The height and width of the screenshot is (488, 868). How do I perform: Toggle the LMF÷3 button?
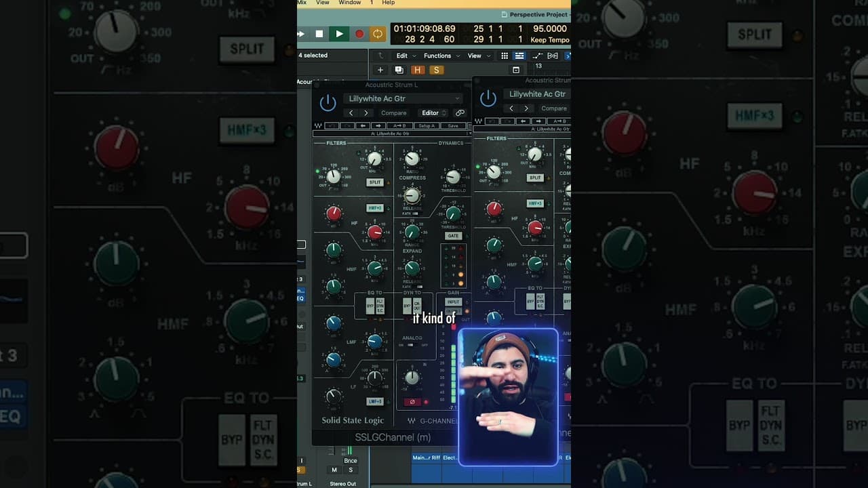pos(375,401)
